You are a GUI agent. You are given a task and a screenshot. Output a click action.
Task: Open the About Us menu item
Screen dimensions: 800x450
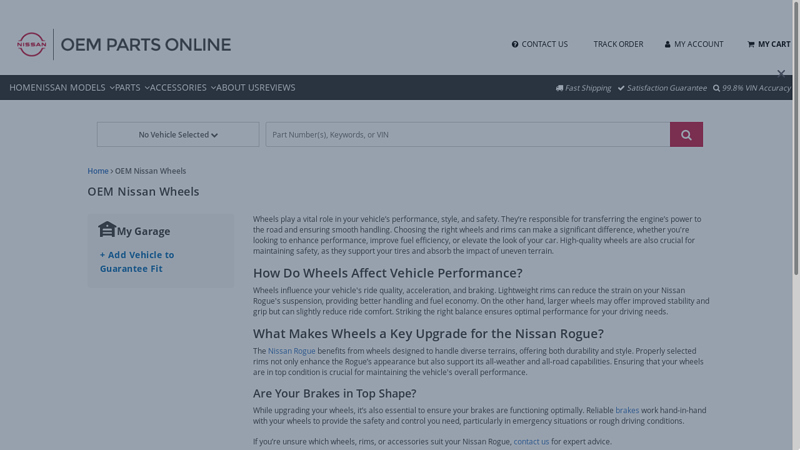pyautogui.click(x=238, y=88)
